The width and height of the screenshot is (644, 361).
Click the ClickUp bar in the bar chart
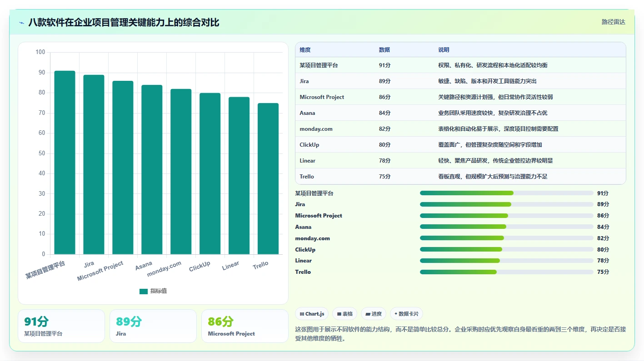210,173
